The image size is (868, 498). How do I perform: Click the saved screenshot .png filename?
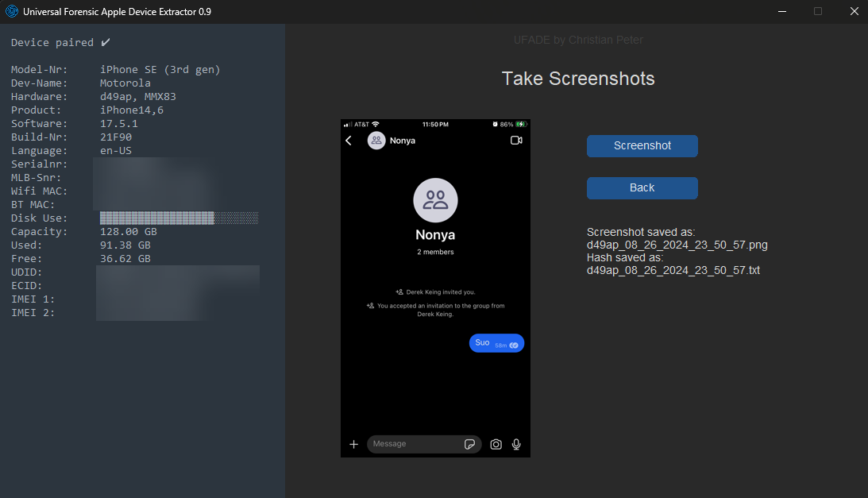click(x=677, y=245)
